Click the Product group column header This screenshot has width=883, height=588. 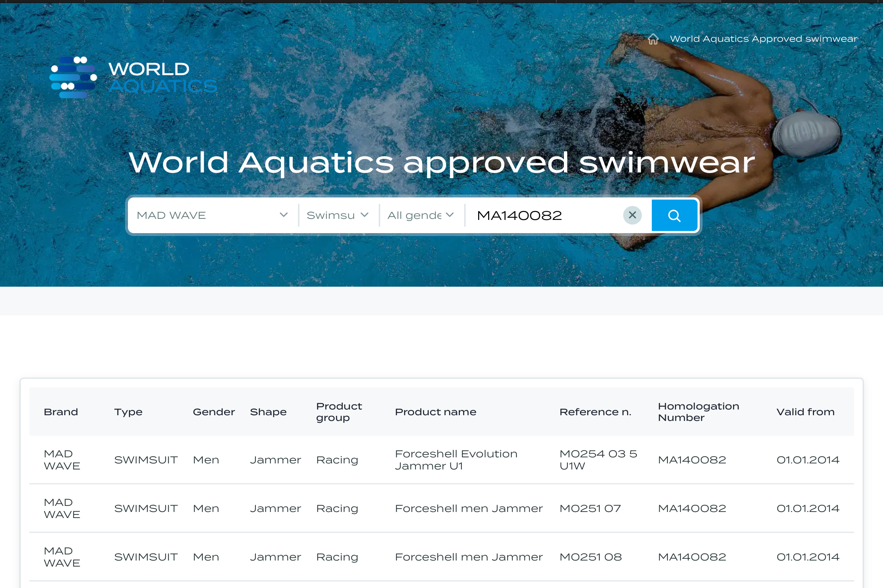click(339, 412)
